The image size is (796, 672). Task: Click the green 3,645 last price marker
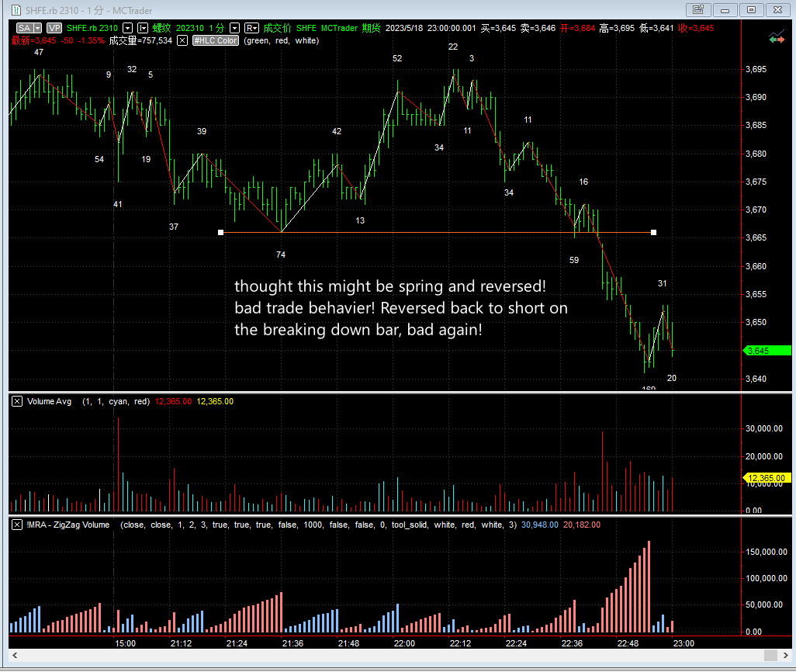[767, 351]
